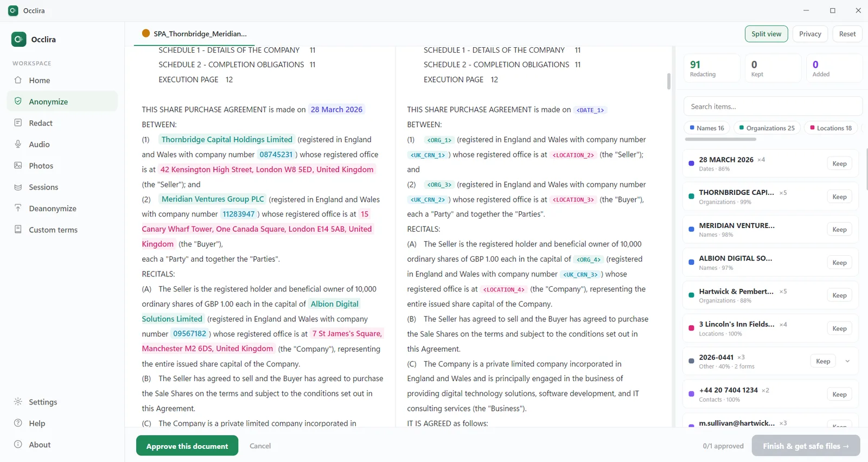Open the Settings gear icon

[18, 402]
